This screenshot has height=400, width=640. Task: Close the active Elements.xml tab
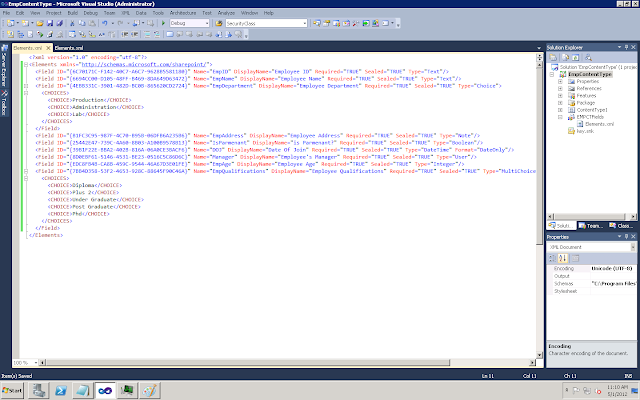48,48
